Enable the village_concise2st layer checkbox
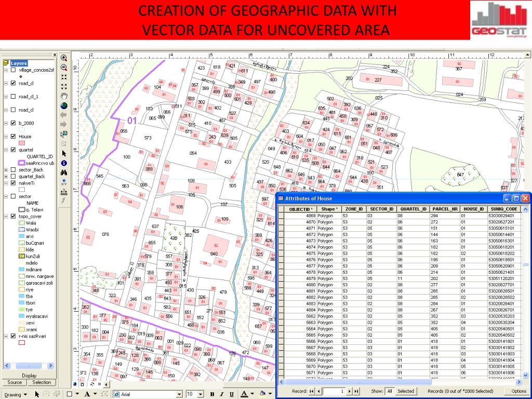Image resolution: width=532 pixels, height=399 pixels. click(x=13, y=70)
